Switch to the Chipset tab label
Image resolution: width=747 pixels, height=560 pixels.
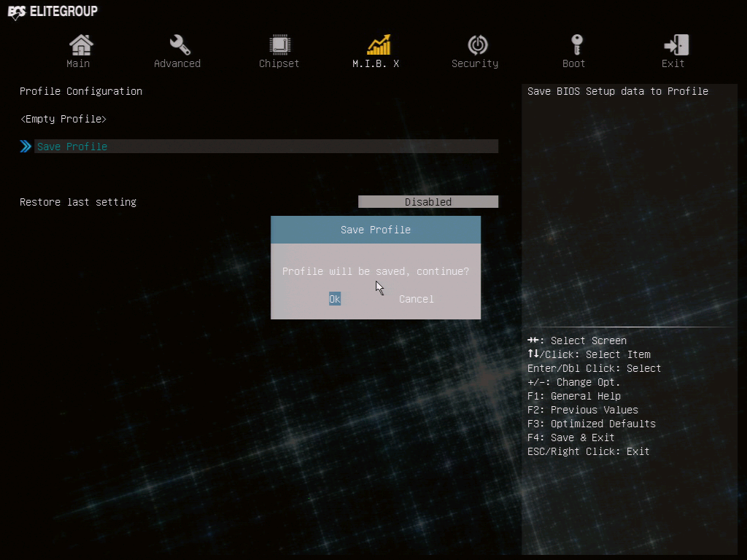pyautogui.click(x=279, y=63)
